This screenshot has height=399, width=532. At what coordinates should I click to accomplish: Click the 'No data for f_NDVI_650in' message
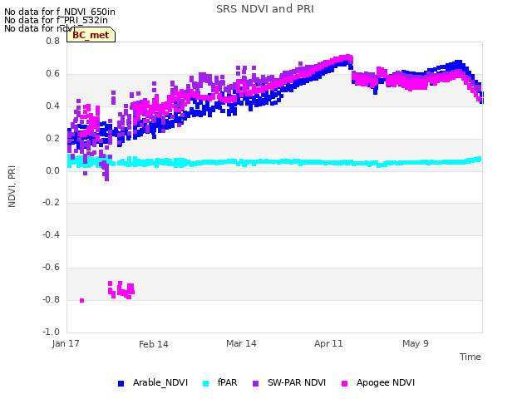pos(60,12)
